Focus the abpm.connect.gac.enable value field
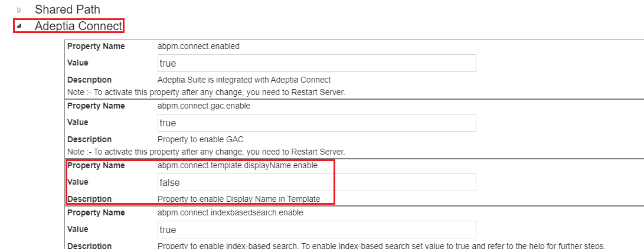The image size is (644, 249). (x=316, y=123)
